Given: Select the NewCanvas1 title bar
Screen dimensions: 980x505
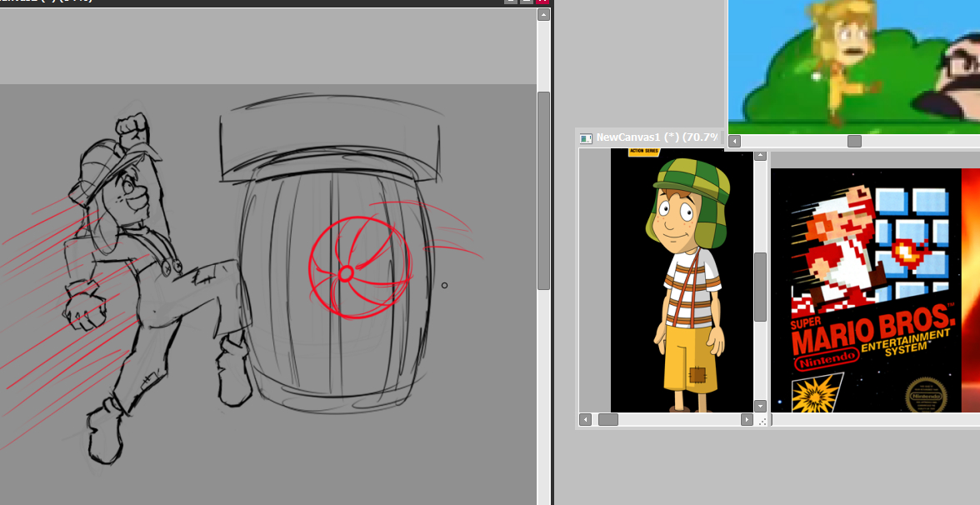Looking at the screenshot, I should (x=650, y=137).
